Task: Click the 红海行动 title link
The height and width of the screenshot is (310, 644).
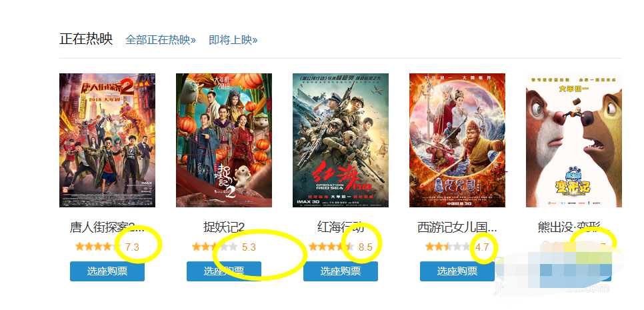Action: (x=341, y=227)
